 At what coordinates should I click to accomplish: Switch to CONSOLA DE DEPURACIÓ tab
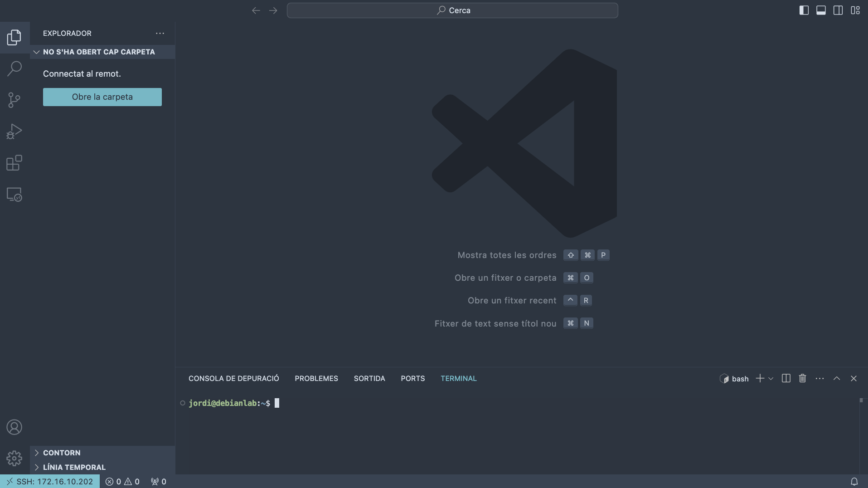coord(234,379)
